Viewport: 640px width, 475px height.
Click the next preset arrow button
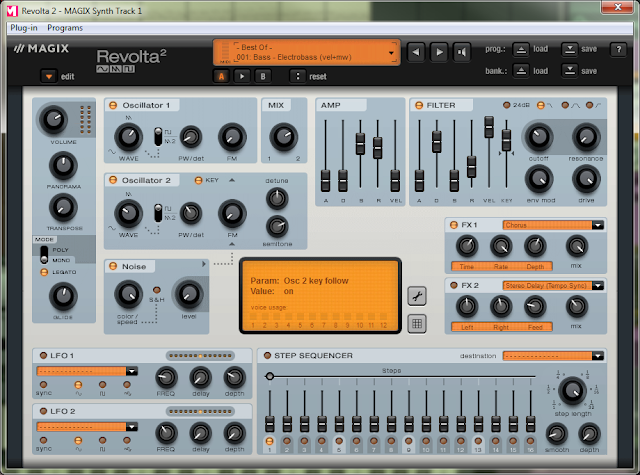coord(439,52)
